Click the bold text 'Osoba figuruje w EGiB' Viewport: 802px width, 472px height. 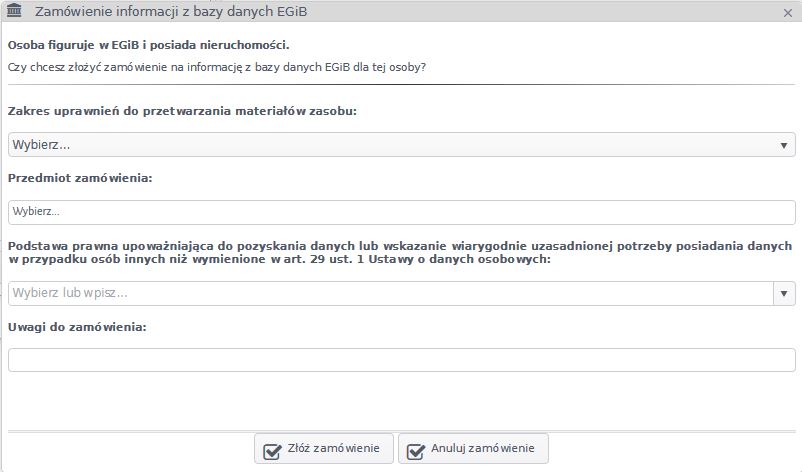tap(73, 45)
